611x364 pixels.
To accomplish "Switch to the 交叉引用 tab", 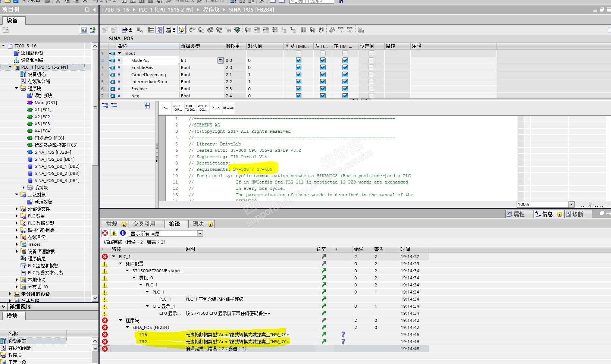I will tap(144, 224).
